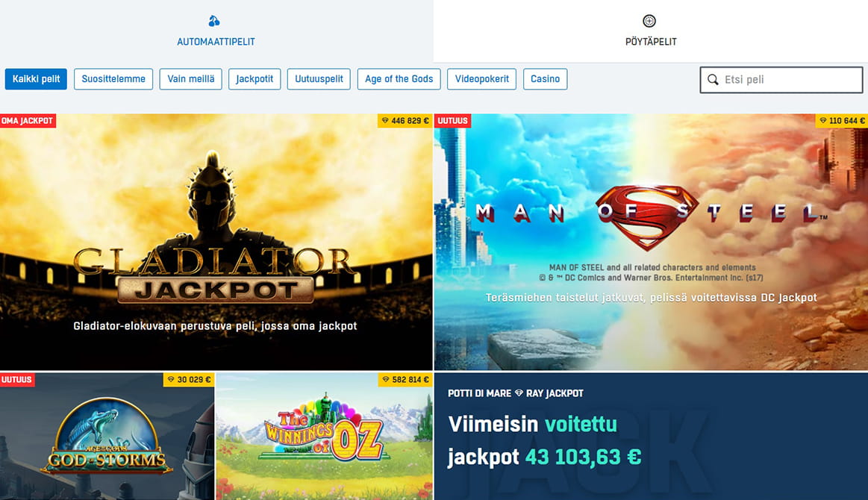
Task: Show the Jackpotit category
Action: (255, 79)
